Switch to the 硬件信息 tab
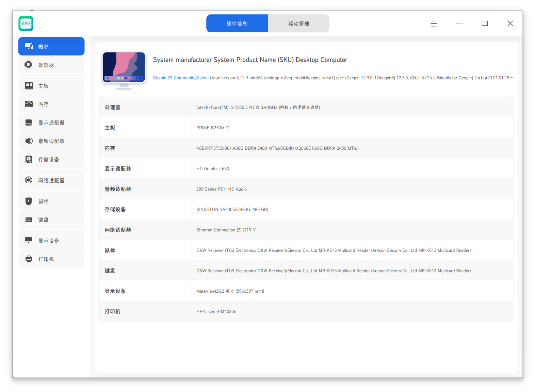 (237, 23)
